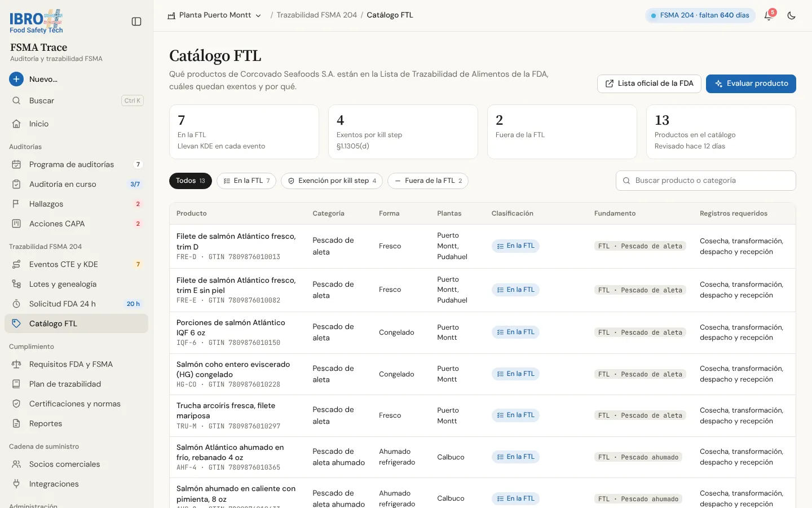This screenshot has width=812, height=508.
Task: Click the Requisitos FDA y FSMA scale icon
Action: 16,364
